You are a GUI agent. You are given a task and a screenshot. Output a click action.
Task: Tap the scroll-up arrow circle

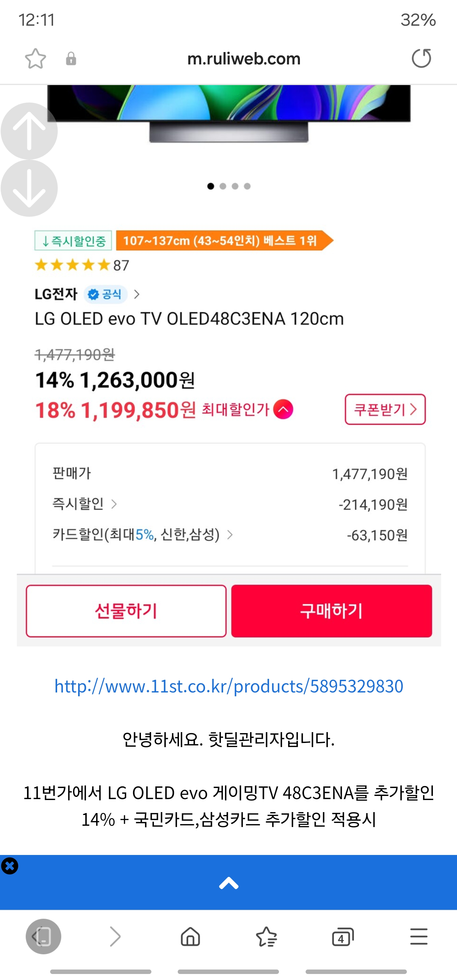29,131
